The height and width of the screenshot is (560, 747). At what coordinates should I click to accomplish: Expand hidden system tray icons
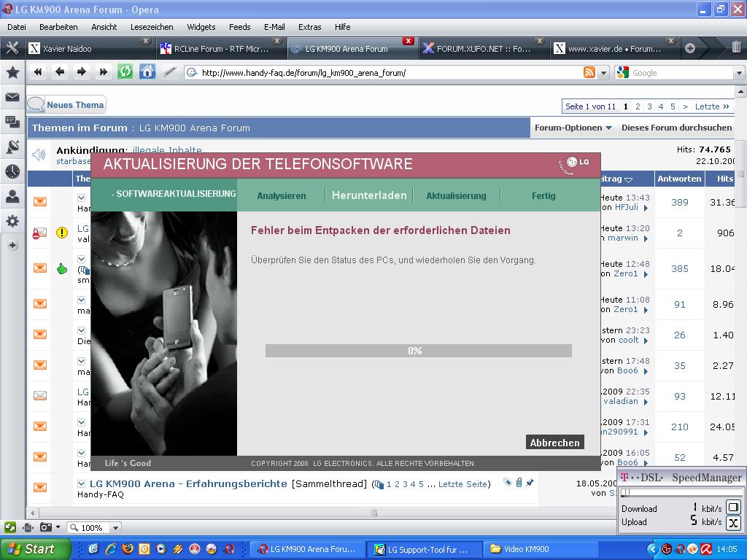[x=652, y=549]
